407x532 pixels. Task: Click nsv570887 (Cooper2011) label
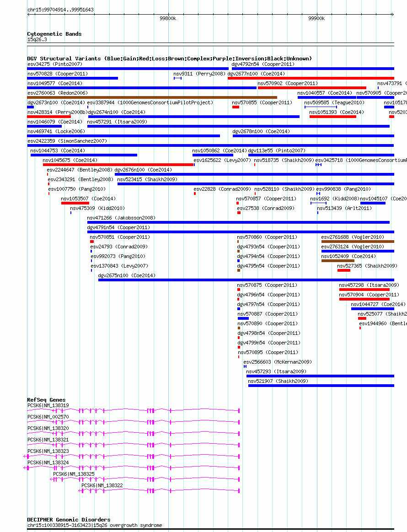(268, 314)
